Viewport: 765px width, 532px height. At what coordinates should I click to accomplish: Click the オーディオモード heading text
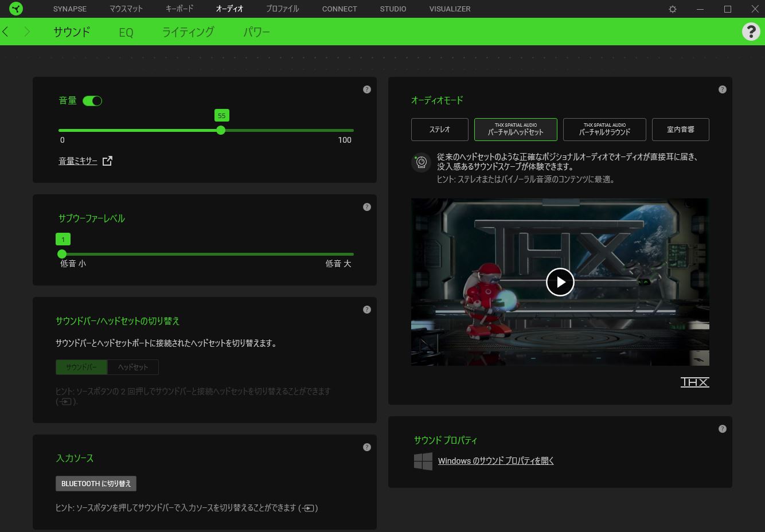(x=437, y=100)
